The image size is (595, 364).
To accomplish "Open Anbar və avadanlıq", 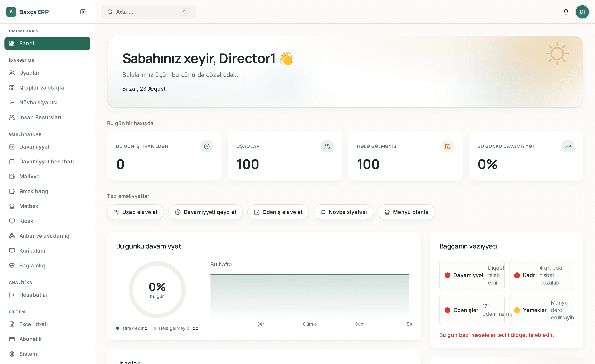I will (x=47, y=236).
